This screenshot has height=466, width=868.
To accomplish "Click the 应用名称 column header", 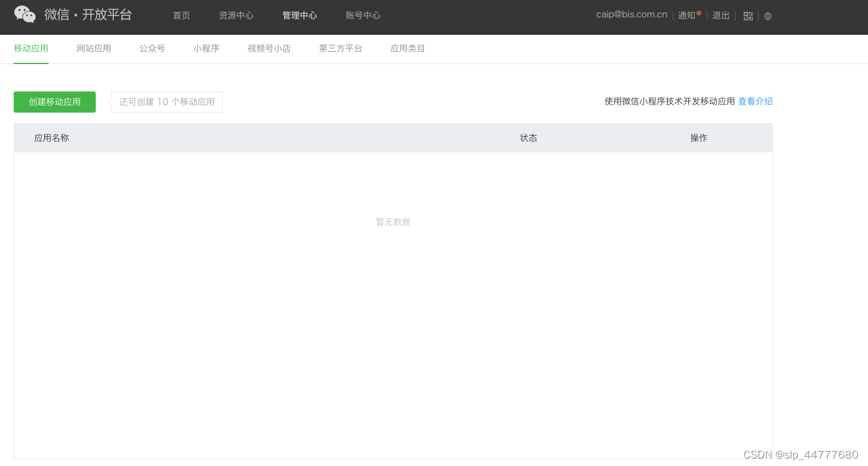I will point(52,138).
